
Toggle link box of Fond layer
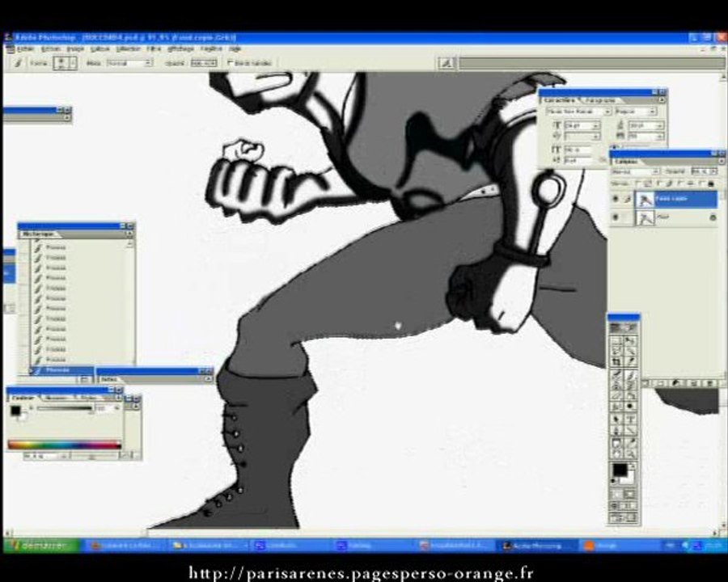point(627,217)
